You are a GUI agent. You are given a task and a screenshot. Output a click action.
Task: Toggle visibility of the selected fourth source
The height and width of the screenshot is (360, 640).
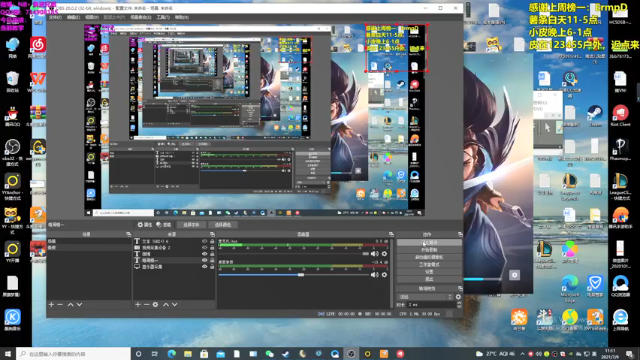tap(204, 260)
